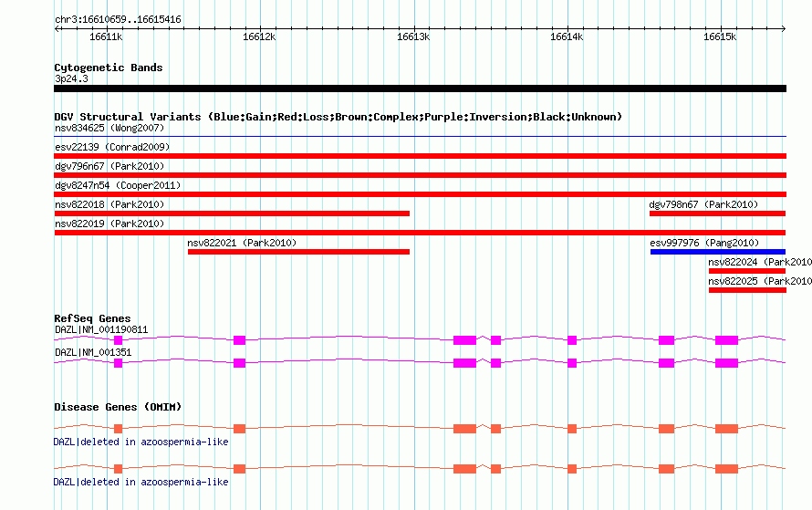The width and height of the screenshot is (812, 510).
Task: Select the RefSeq Genes track title
Action: tap(92, 318)
